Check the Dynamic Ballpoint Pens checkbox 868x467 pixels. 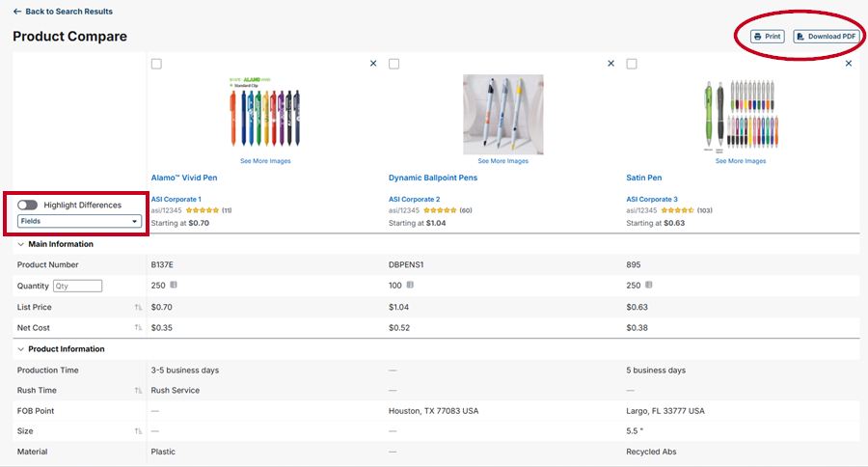click(x=394, y=64)
